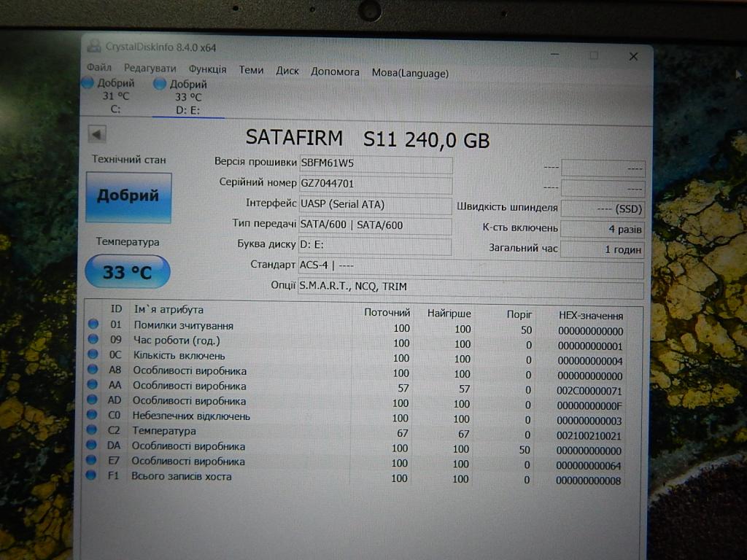The height and width of the screenshot is (560, 747).
Task: Click the Поточний column header
Action: (387, 312)
